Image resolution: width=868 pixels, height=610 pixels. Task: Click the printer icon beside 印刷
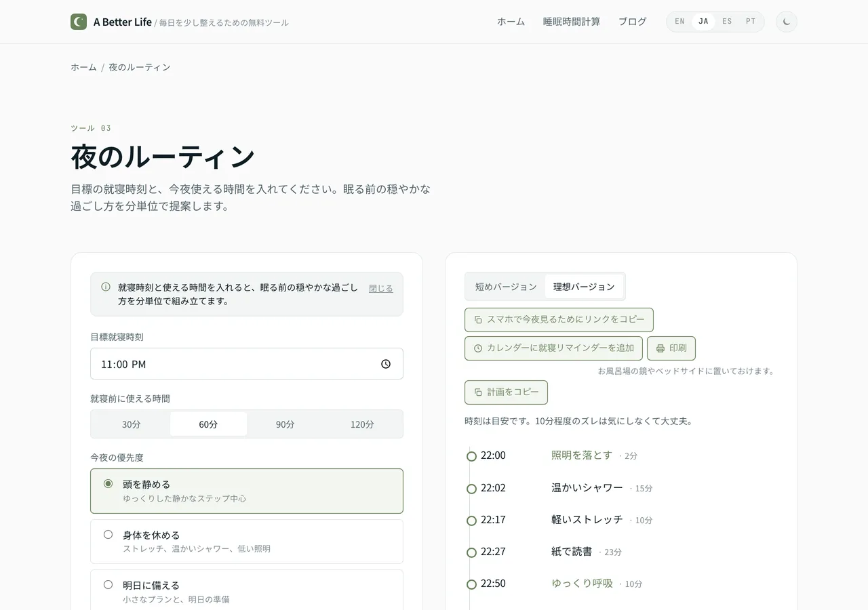pyautogui.click(x=660, y=348)
